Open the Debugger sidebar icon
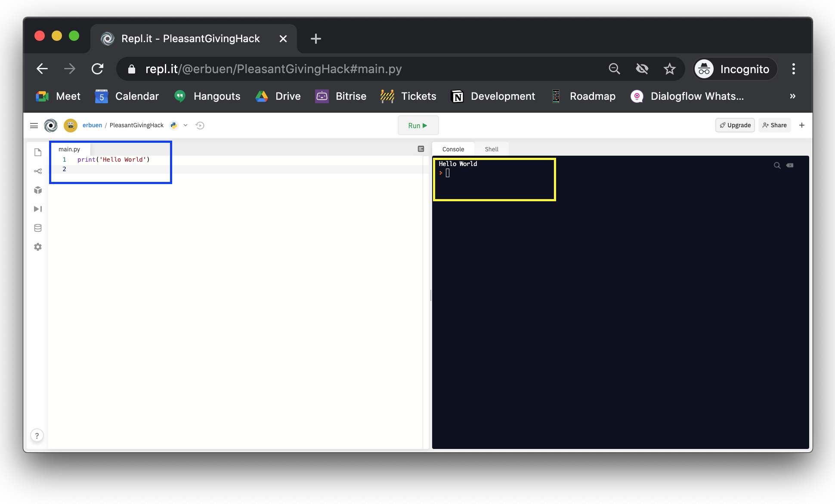This screenshot has width=835, height=504. pyautogui.click(x=38, y=209)
